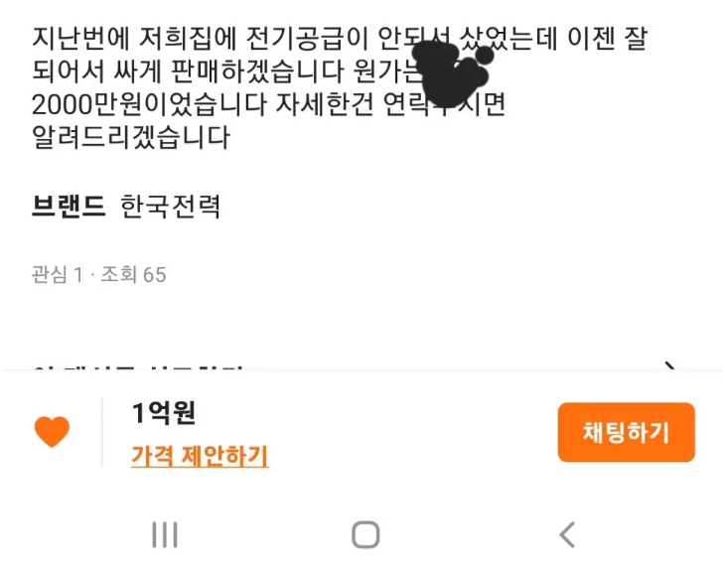The image size is (728, 575).
Task: Start chat with 채팅하기 button
Action: coord(626,432)
